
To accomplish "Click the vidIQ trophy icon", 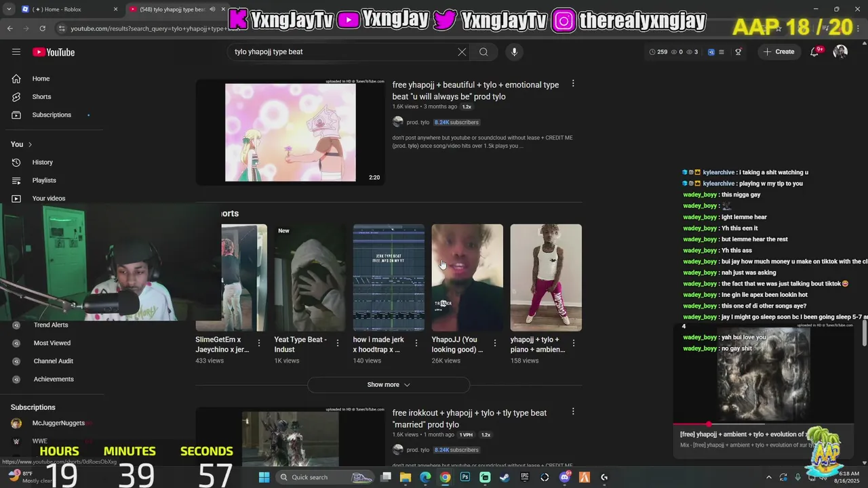I will pyautogui.click(x=738, y=52).
